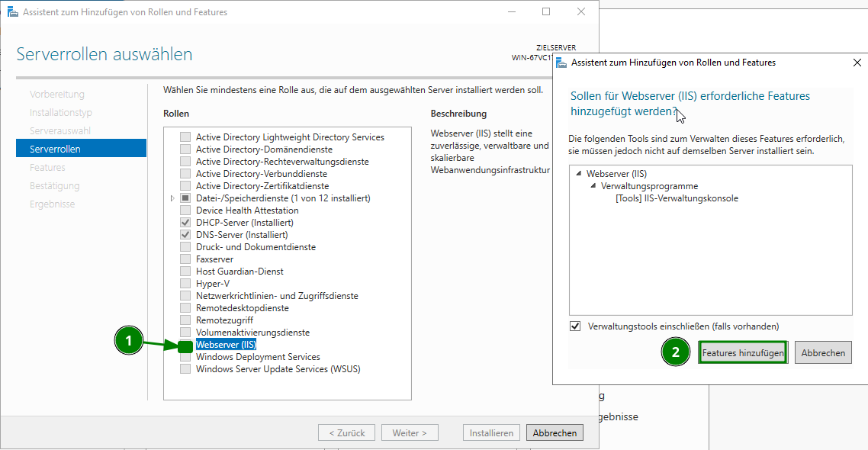The height and width of the screenshot is (450, 868).
Task: Expand the Datei-/Speicherdienste tree node
Action: point(172,198)
